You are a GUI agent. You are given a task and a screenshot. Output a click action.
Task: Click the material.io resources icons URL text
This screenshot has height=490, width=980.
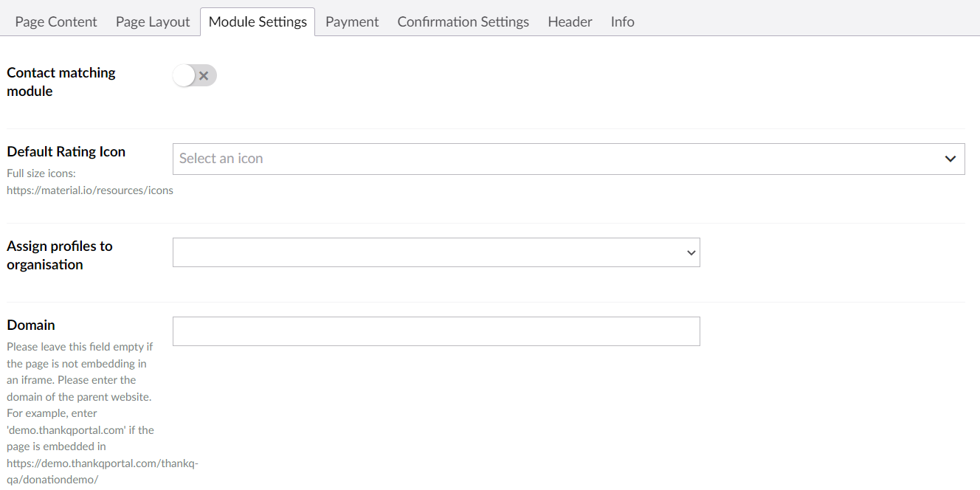pos(90,190)
